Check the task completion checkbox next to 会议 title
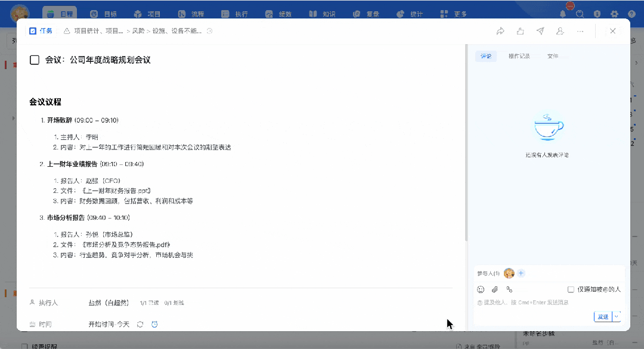This screenshot has height=349, width=644. click(34, 60)
